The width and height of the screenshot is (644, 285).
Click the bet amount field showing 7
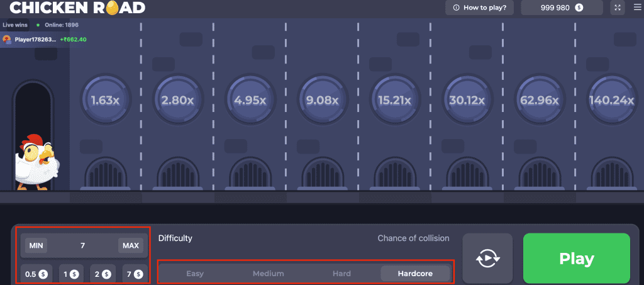[82, 245]
